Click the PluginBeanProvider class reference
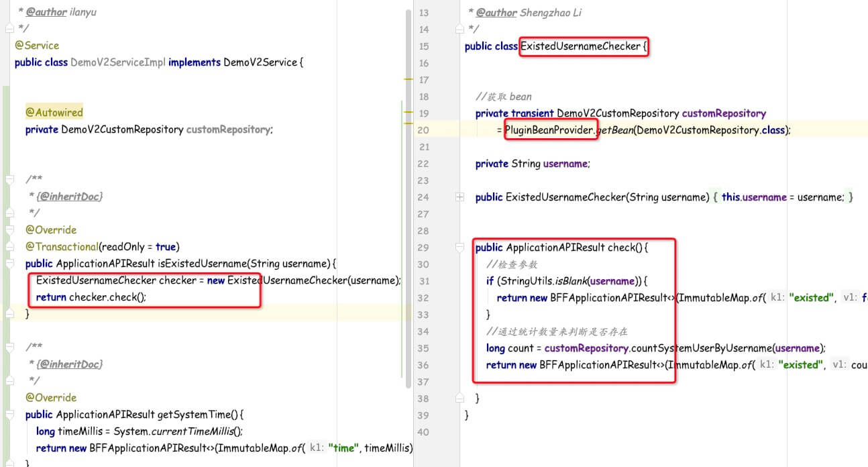Screen dimensions: 868x467 point(549,130)
